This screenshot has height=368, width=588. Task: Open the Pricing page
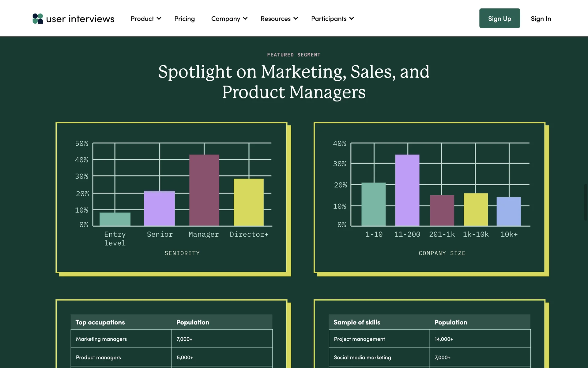click(184, 19)
